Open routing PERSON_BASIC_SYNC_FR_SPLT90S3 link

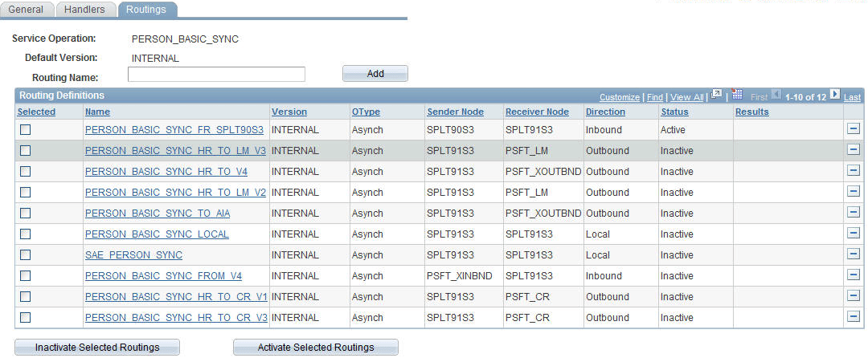point(174,130)
